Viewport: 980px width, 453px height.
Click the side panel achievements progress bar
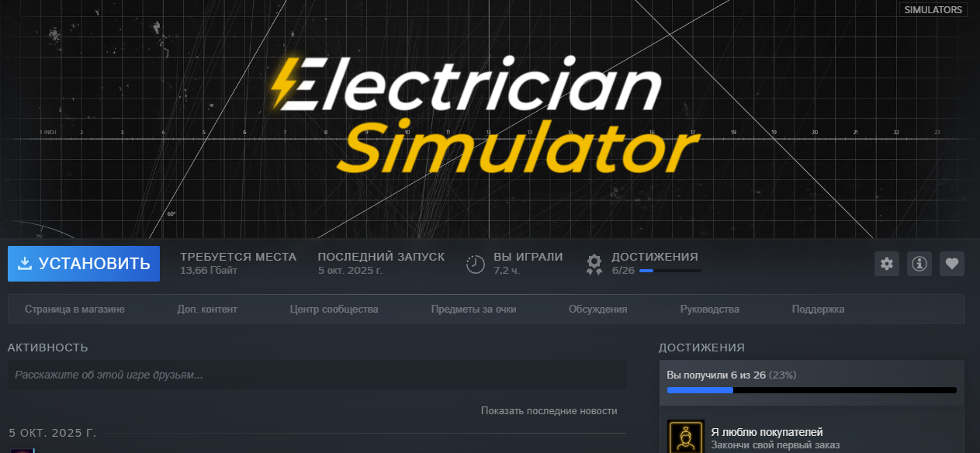pos(812,390)
